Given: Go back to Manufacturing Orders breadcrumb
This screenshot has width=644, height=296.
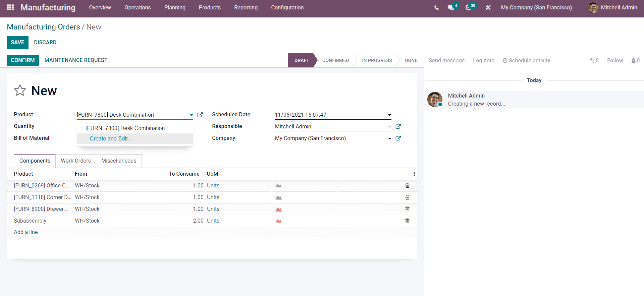Looking at the screenshot, I should (43, 27).
